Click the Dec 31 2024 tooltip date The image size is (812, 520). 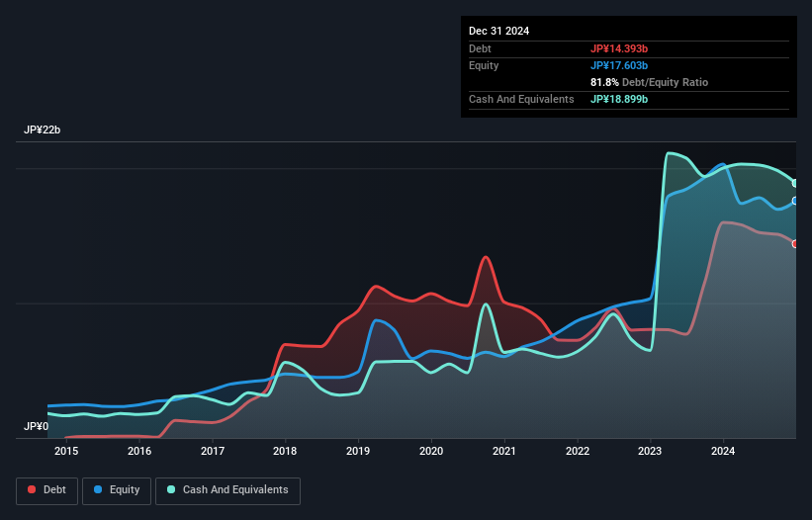pos(498,31)
